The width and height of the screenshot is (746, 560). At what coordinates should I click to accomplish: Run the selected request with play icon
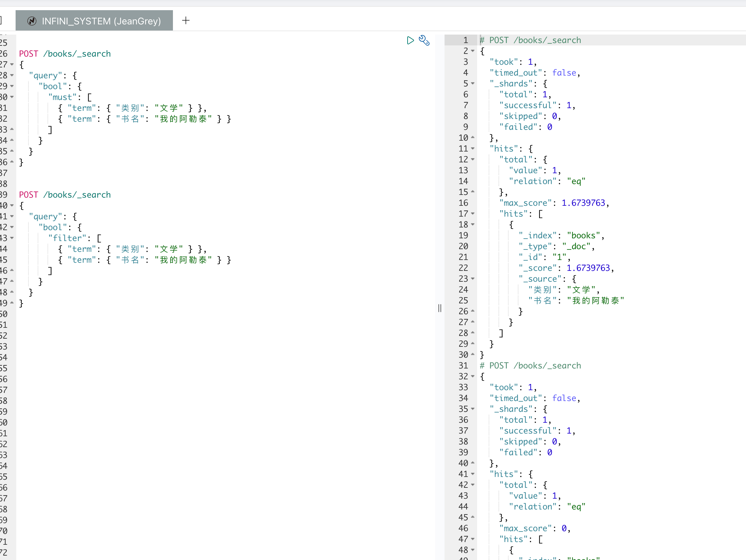click(x=410, y=41)
